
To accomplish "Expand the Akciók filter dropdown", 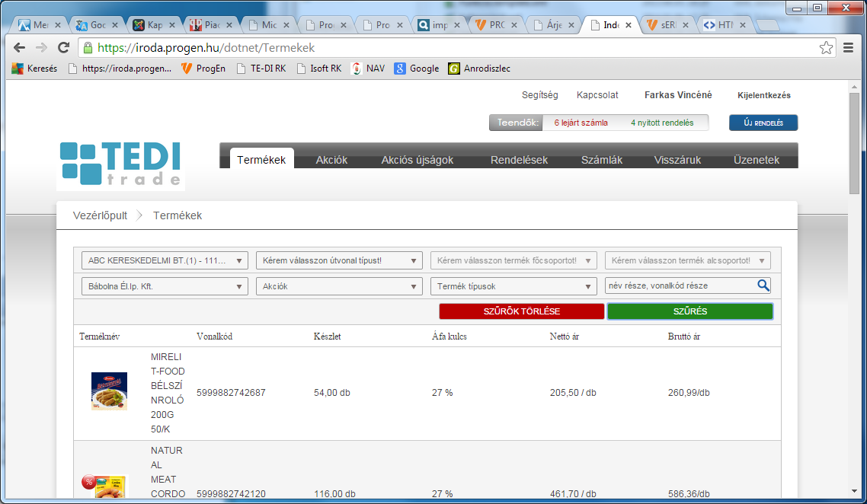I will [x=339, y=286].
